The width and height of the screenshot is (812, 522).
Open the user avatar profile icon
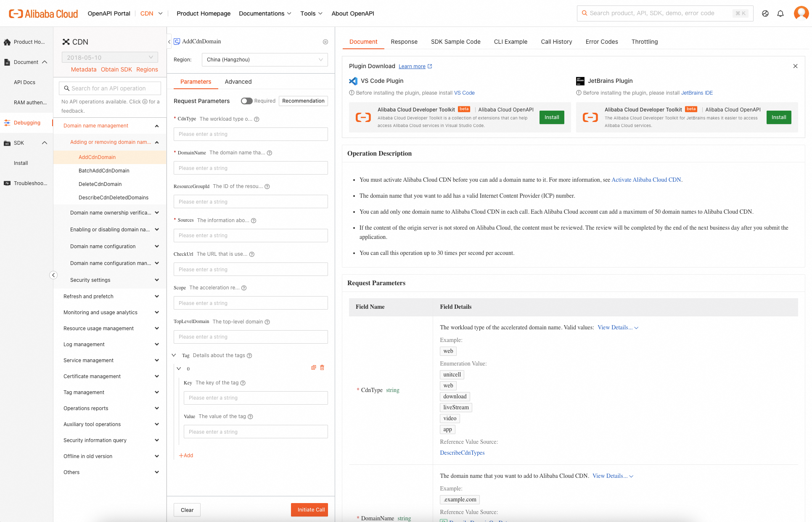[801, 13]
